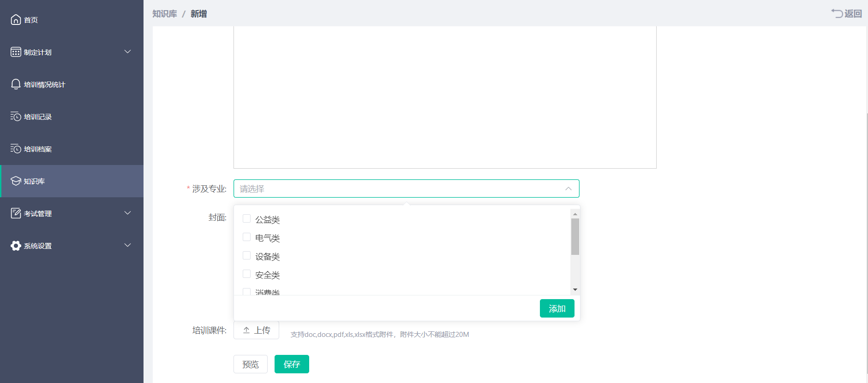Click the edit icon for 考试管理

coord(16,213)
